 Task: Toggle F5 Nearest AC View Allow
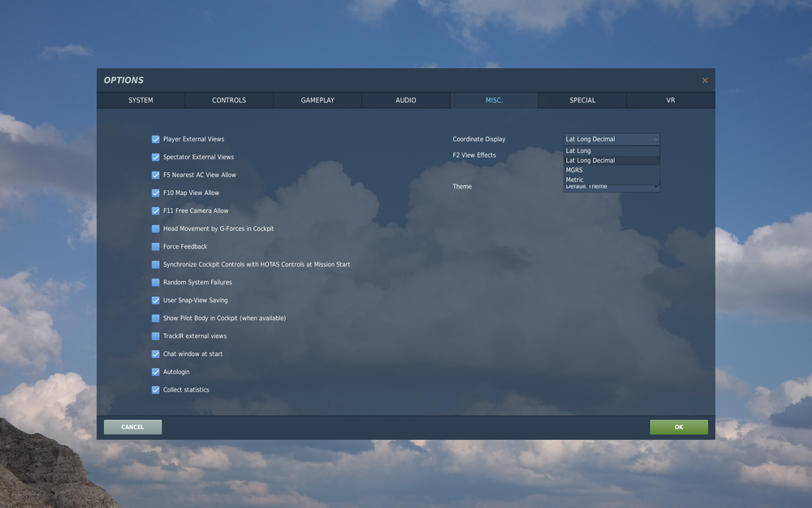155,174
